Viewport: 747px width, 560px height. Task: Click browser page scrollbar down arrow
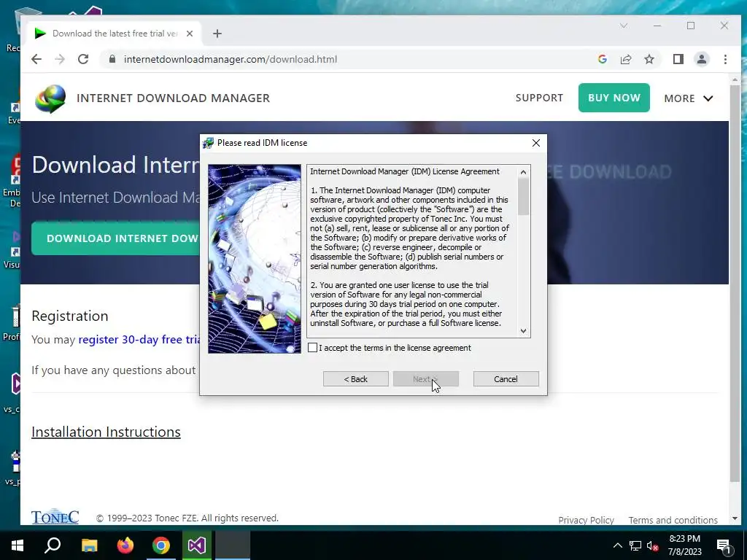click(x=735, y=518)
